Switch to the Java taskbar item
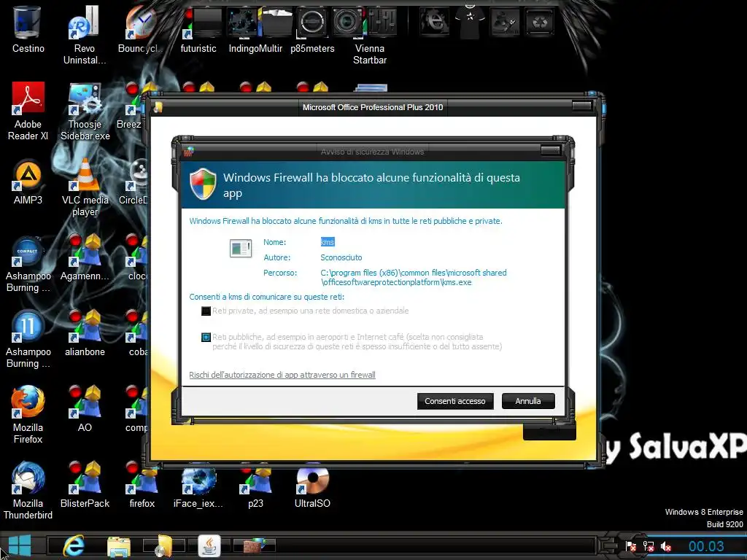This screenshot has height=560, width=747. coord(209,545)
